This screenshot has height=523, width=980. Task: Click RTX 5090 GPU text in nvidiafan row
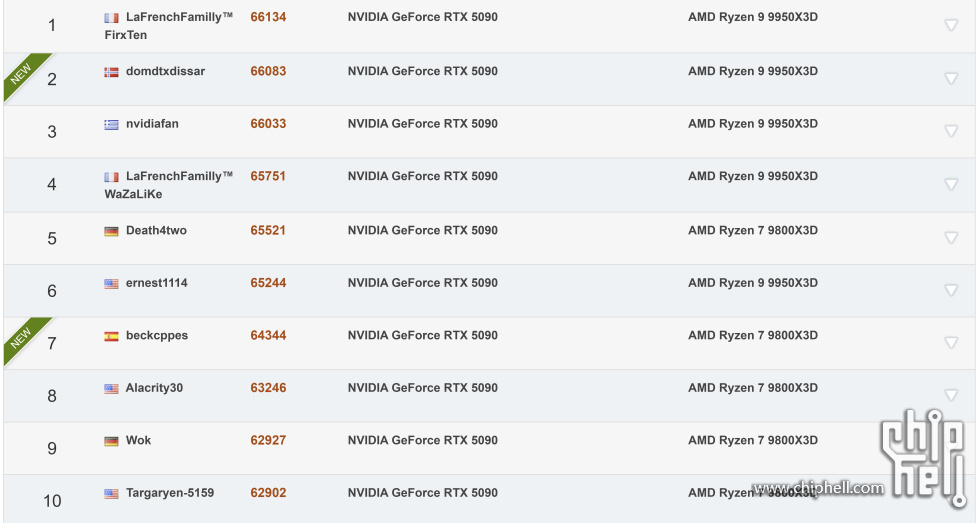tap(422, 124)
